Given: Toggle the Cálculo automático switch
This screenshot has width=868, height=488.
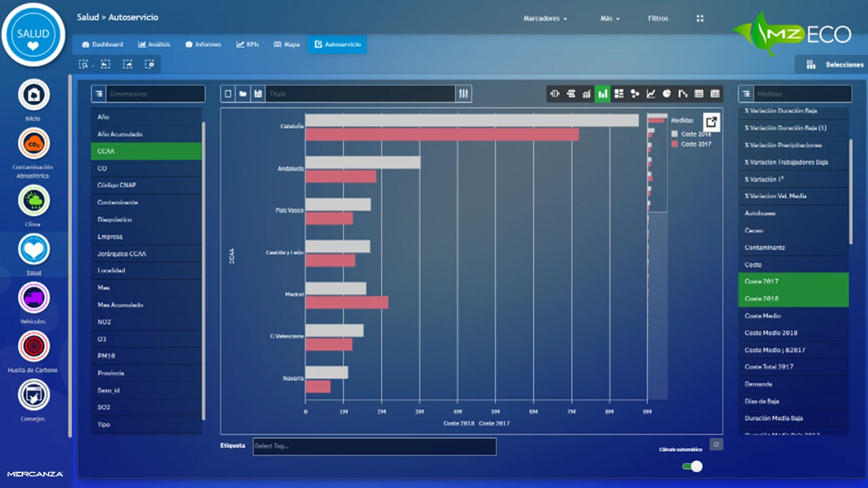Looking at the screenshot, I should [x=692, y=466].
